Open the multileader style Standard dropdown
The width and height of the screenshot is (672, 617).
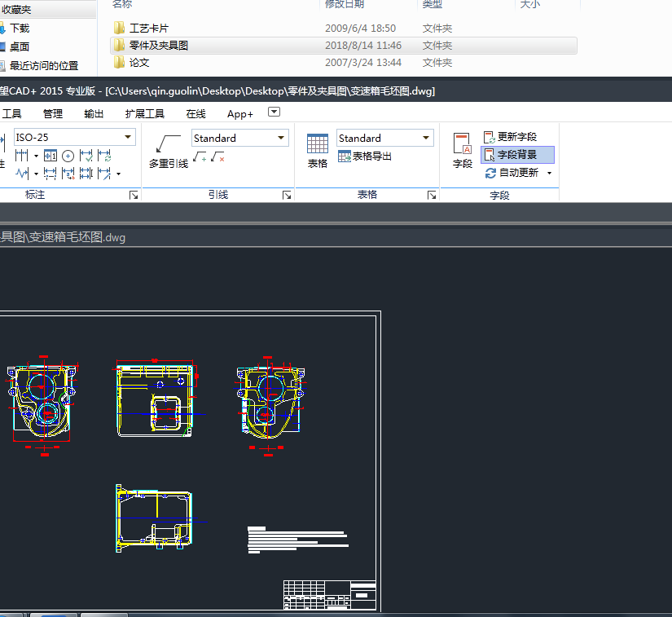[281, 138]
